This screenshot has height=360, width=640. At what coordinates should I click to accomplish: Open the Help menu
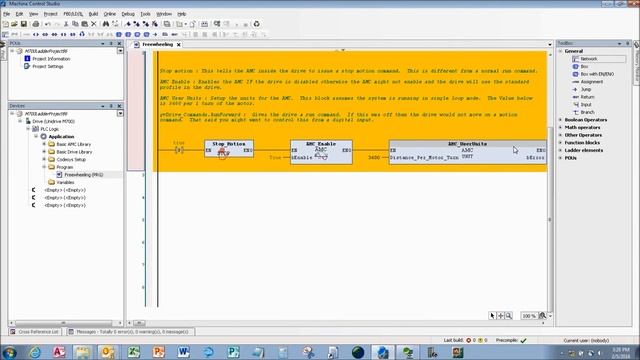point(182,14)
